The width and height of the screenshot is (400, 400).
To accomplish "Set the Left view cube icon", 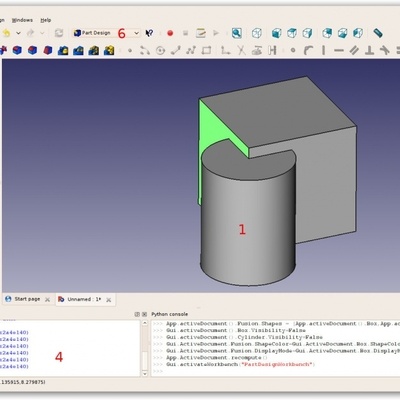I will click(x=358, y=33).
